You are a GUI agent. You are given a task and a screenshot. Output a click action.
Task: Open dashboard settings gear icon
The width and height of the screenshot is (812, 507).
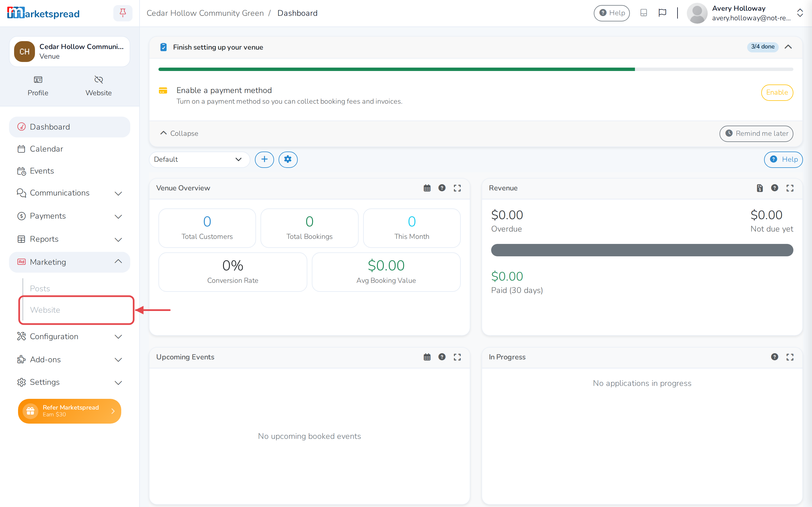click(x=288, y=159)
